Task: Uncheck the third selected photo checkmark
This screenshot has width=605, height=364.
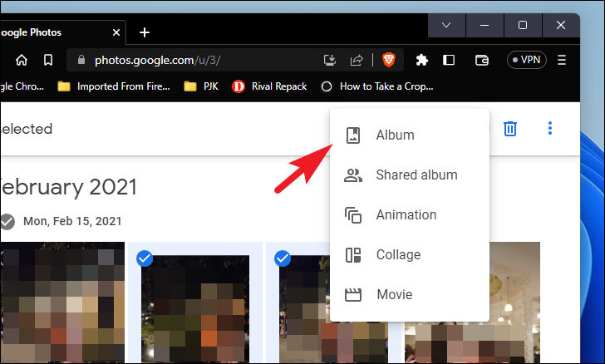Action: tap(283, 258)
